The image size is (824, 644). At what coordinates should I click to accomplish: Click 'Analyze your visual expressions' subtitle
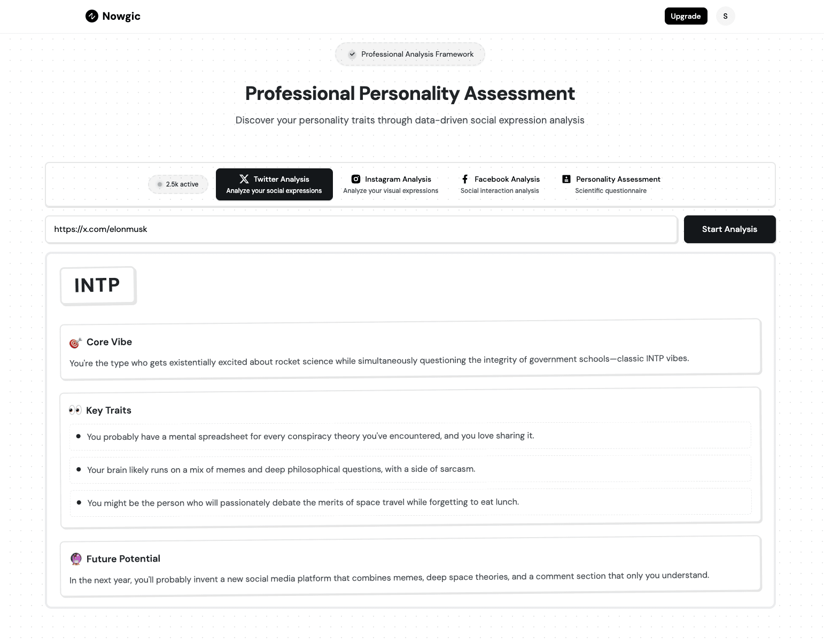391,191
